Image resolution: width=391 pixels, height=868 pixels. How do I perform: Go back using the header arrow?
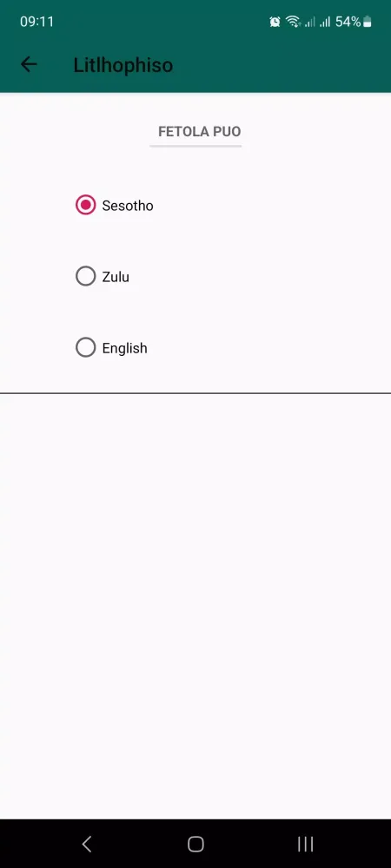click(29, 65)
